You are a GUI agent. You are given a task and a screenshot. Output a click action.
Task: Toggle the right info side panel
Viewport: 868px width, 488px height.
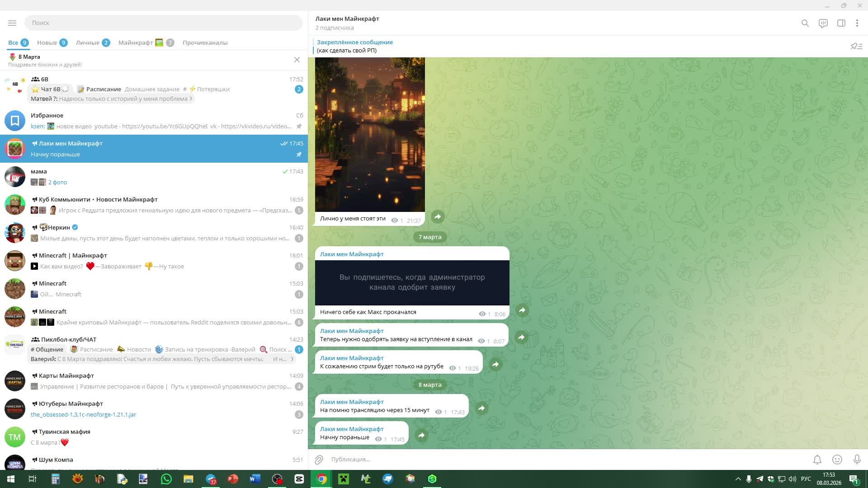pyautogui.click(x=841, y=23)
